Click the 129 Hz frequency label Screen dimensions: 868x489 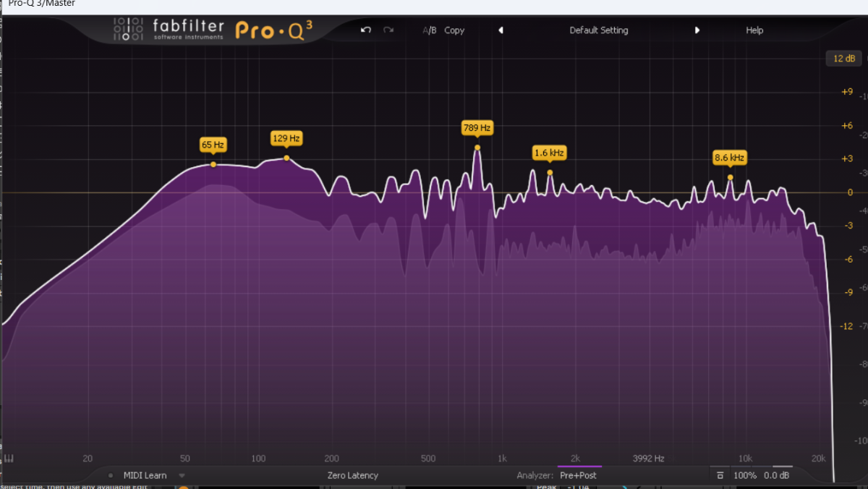click(x=286, y=137)
